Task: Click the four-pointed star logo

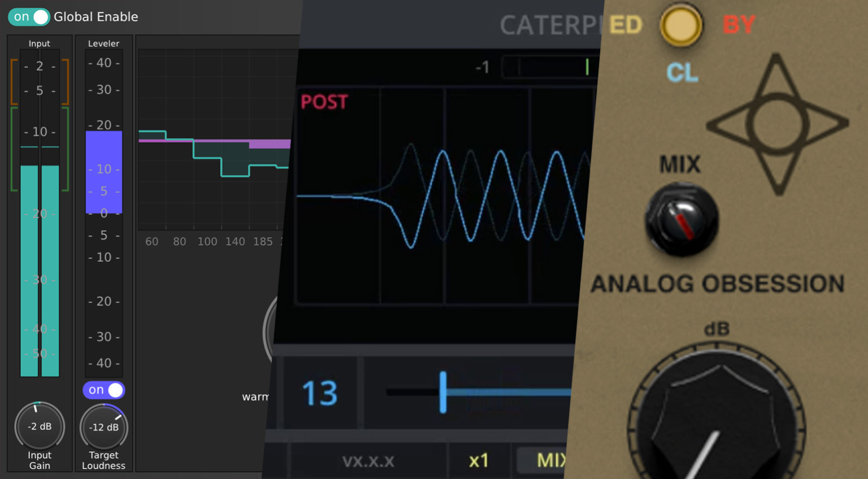Action: point(777,124)
